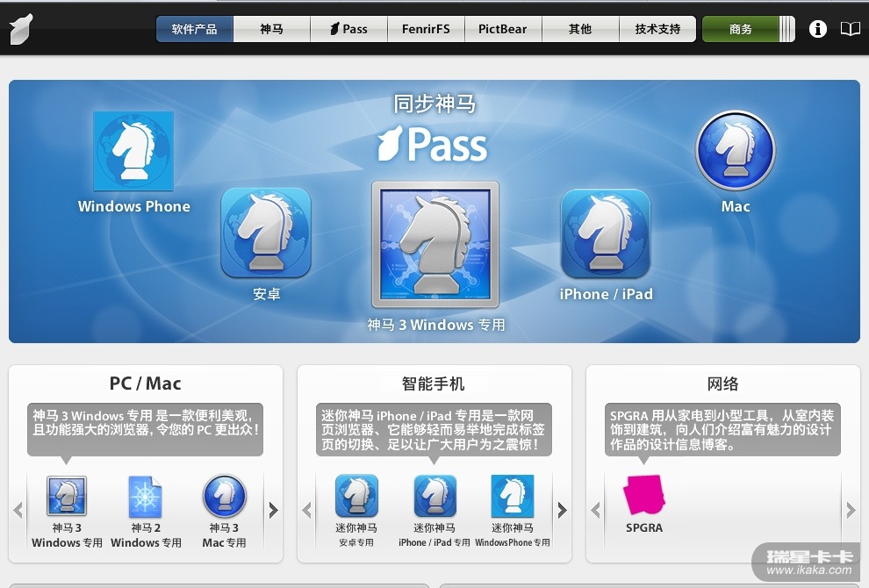The height and width of the screenshot is (588, 869).
Task: Click the PC / Mac section heading
Action: point(145,384)
